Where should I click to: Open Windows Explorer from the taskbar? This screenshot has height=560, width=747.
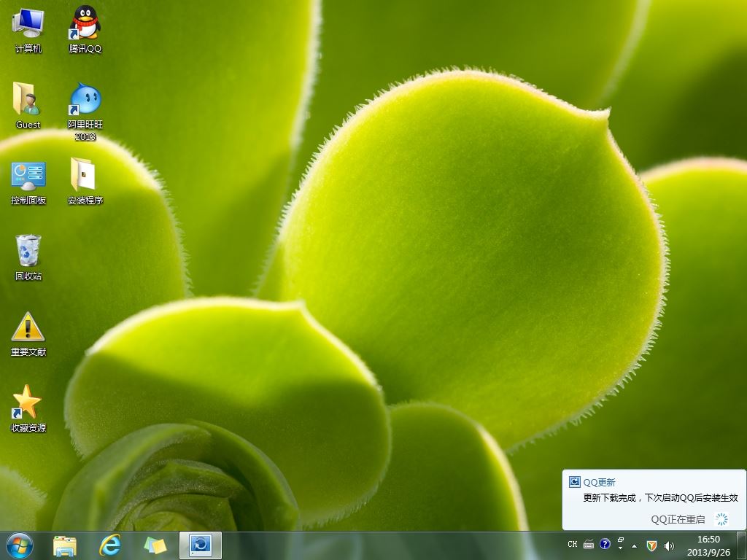pos(65,545)
